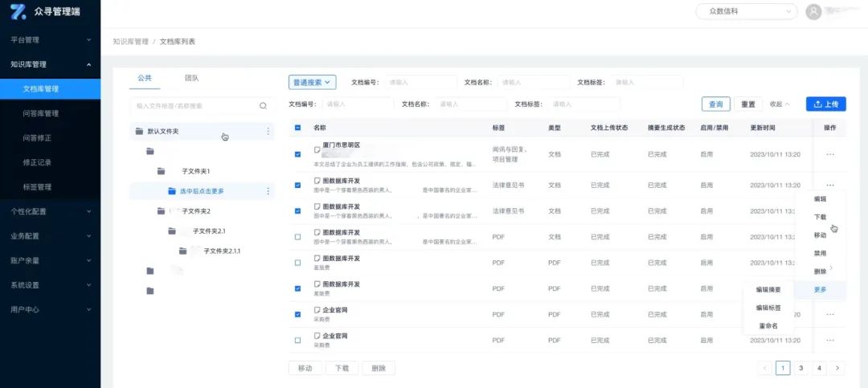Image resolution: width=868 pixels, height=388 pixels.
Task: Select 编辑摘要 in the submenu
Action: coord(768,289)
